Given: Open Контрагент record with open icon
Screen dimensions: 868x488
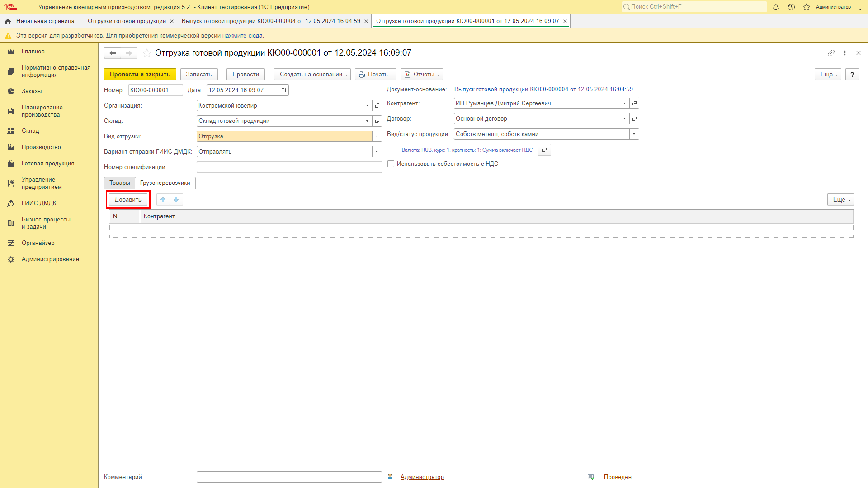Looking at the screenshot, I should pyautogui.click(x=634, y=103).
